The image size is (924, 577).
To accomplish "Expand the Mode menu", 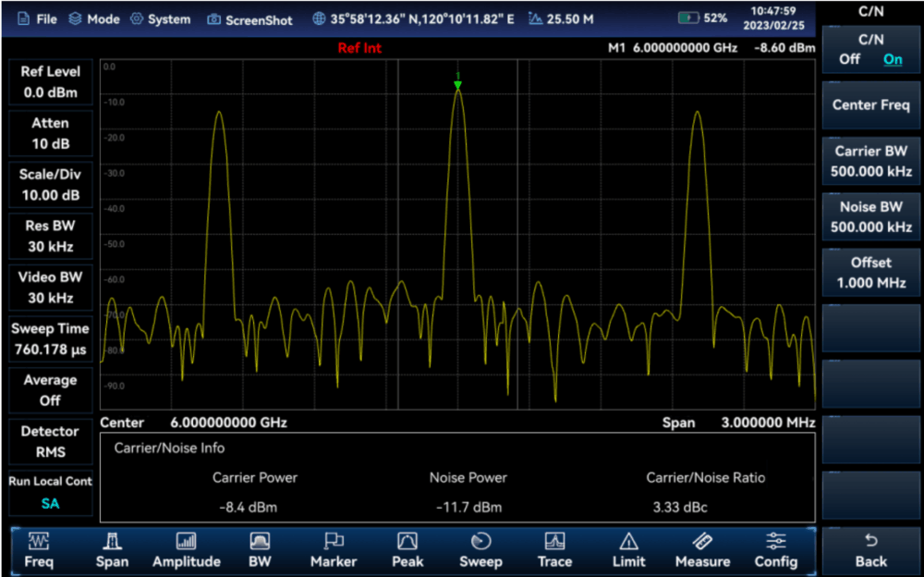I will point(94,19).
